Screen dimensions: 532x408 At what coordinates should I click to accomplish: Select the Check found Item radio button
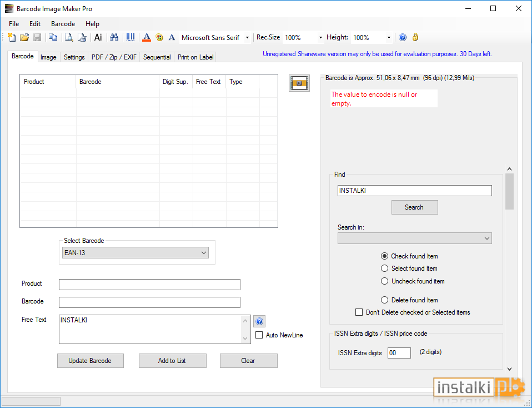pos(384,256)
